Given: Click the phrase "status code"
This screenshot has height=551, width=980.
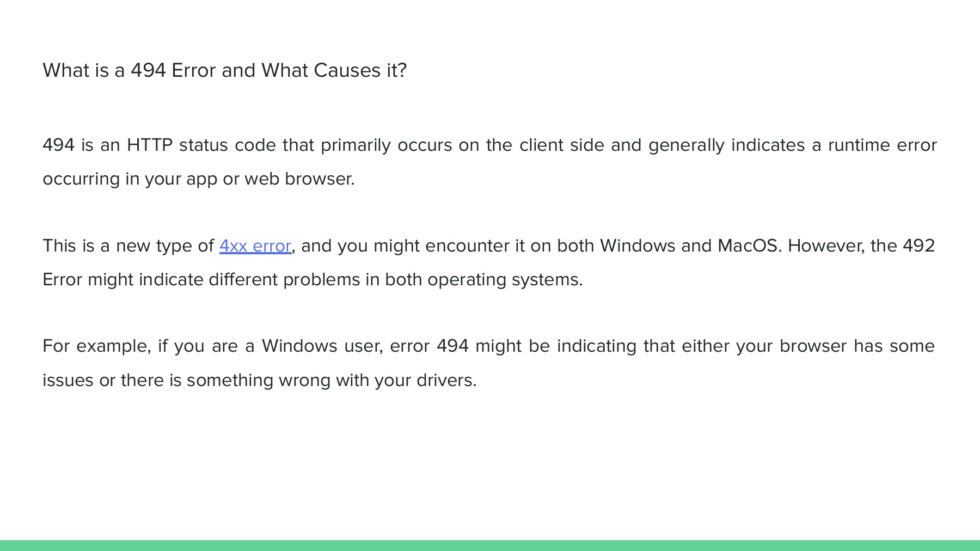Looking at the screenshot, I should point(227,145).
